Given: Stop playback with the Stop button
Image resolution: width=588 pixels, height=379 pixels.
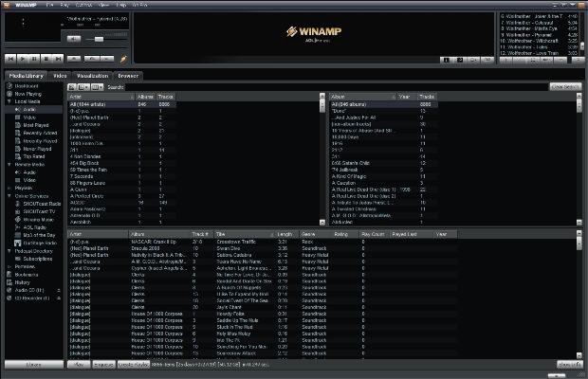Looking at the screenshot, I should [x=46, y=59].
